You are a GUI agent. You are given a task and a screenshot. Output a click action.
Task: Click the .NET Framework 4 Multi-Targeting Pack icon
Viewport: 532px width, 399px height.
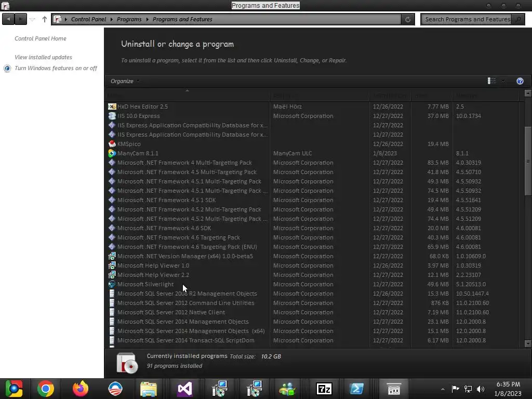(x=112, y=163)
